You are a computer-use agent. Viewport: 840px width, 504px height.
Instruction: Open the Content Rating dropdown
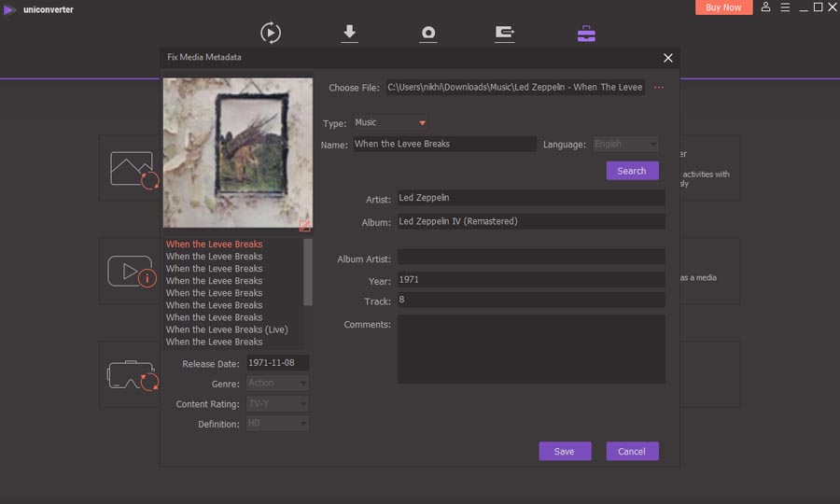tap(277, 403)
